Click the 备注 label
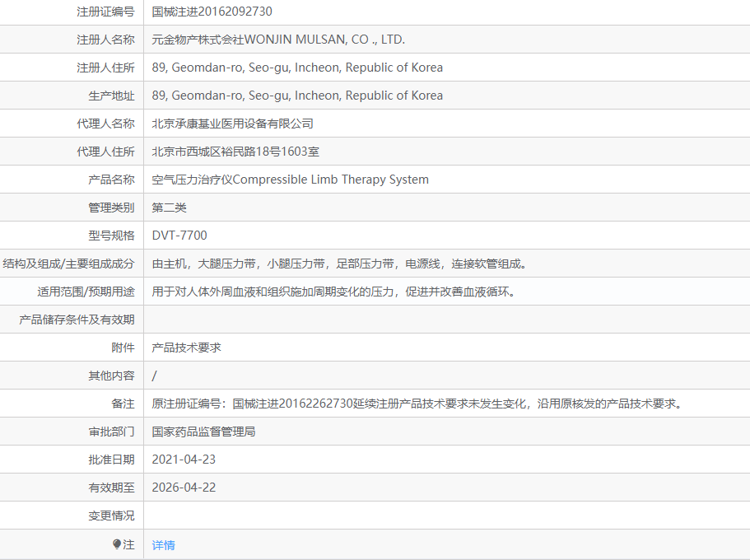 point(123,404)
